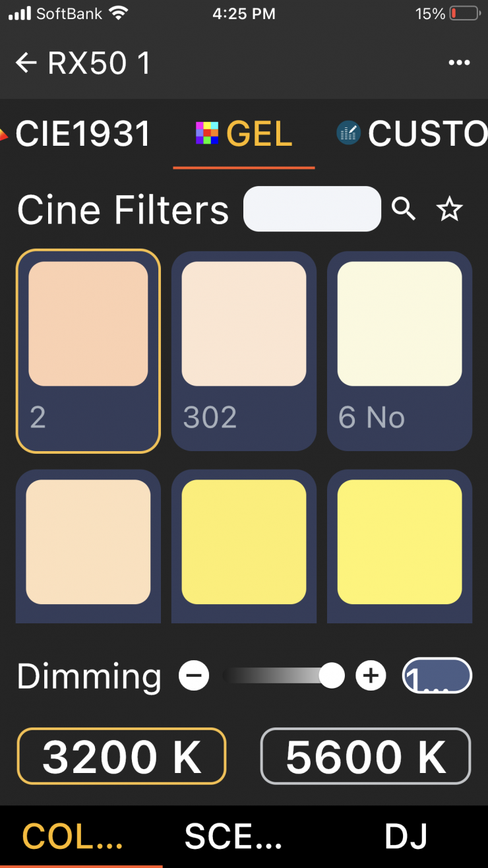
Task: Tap the dimming value input box
Action: point(437,676)
